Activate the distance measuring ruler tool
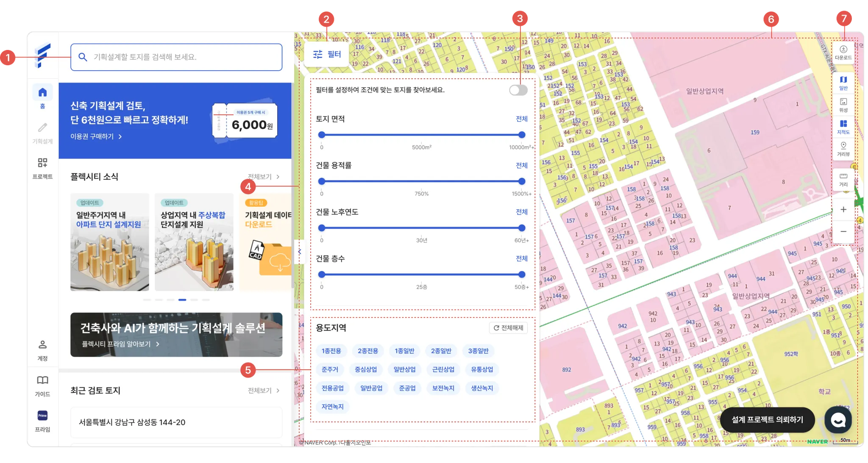The height and width of the screenshot is (463, 868). click(843, 179)
